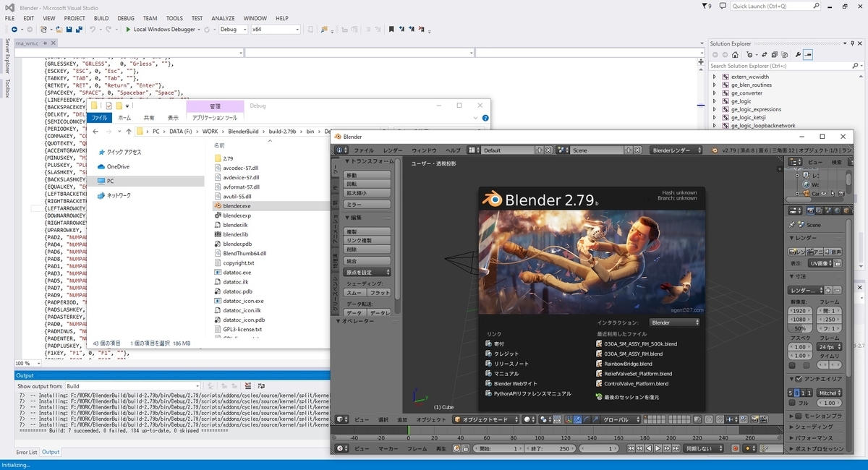Open Blender editor type selector in info header

tap(342, 150)
